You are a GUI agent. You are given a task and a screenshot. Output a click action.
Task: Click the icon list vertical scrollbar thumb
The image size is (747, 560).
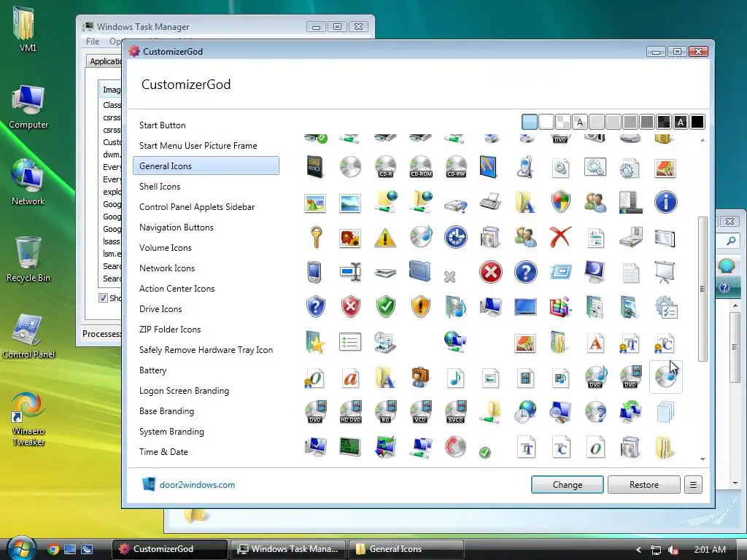(703, 289)
